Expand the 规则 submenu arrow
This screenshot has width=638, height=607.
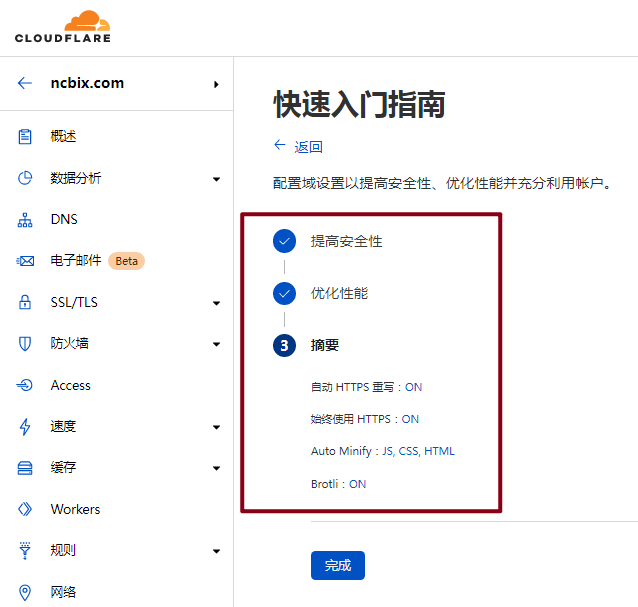click(216, 551)
